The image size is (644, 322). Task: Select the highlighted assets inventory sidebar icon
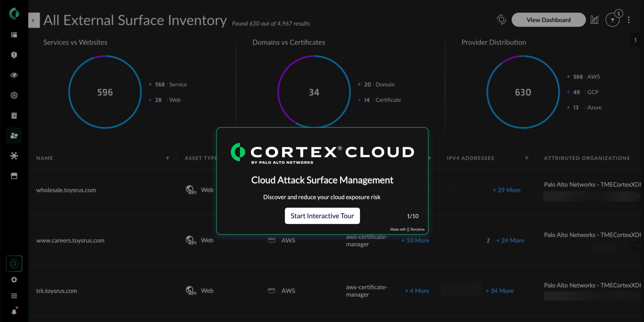pos(14,136)
